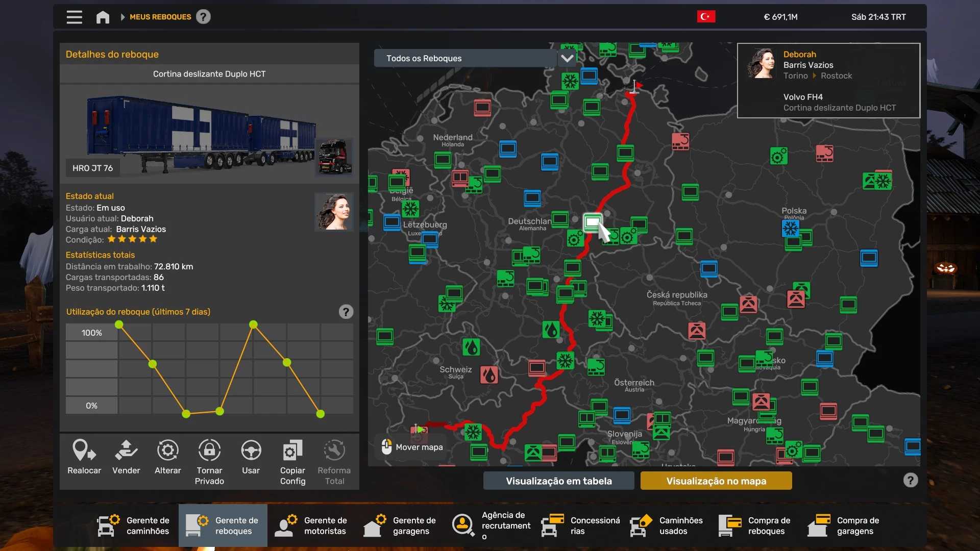Open Gerente de motoristas tab
This screenshot has height=551, width=980.
click(x=311, y=525)
